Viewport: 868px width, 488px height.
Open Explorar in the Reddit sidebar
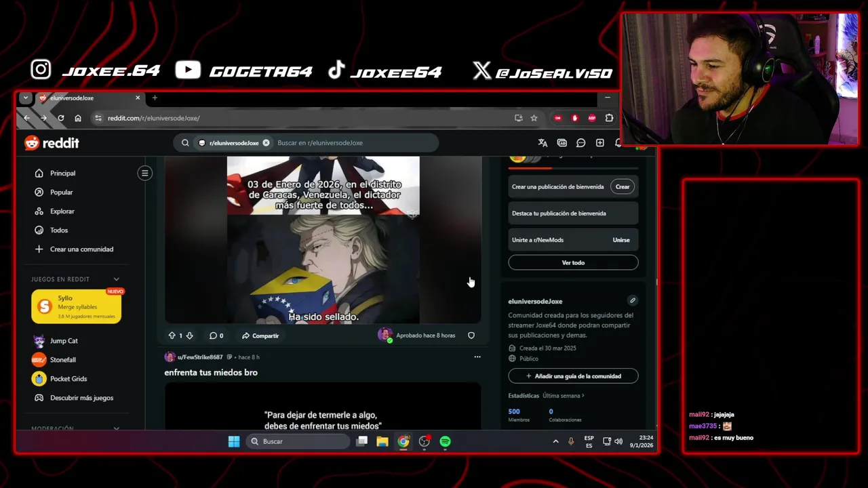coord(62,211)
